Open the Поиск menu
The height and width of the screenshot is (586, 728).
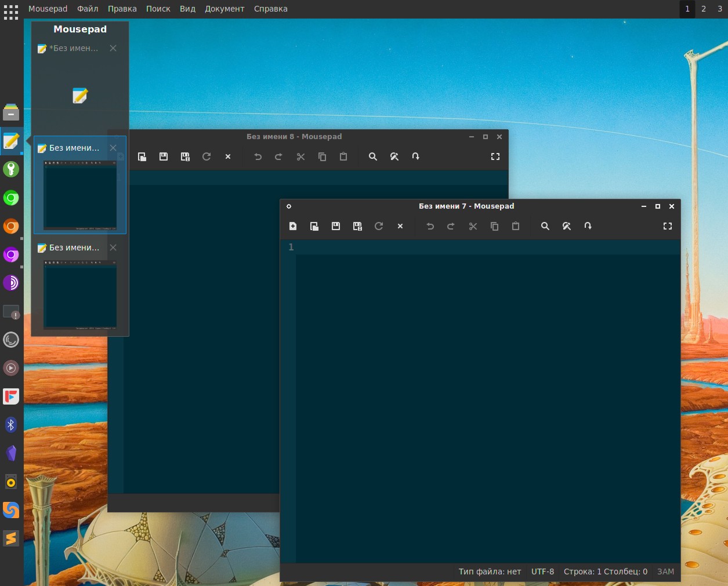(158, 9)
